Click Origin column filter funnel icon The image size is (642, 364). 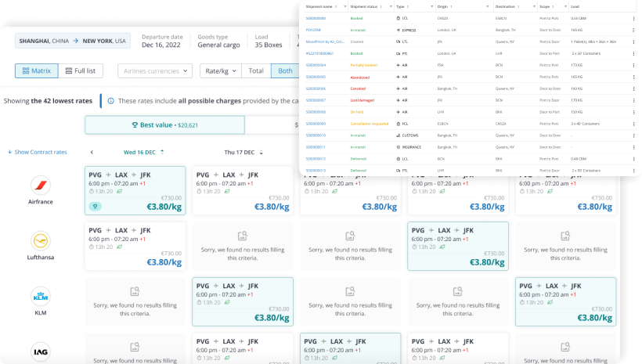click(487, 6)
